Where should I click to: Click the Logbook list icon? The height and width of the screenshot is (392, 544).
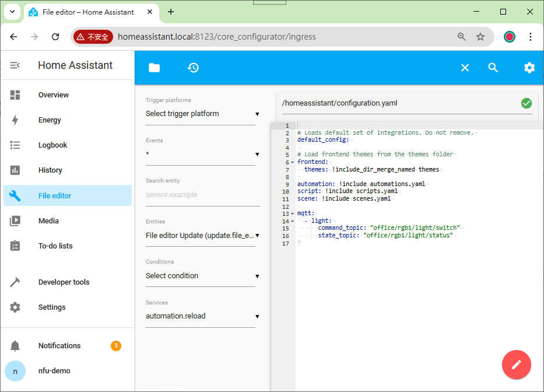pyautogui.click(x=15, y=145)
